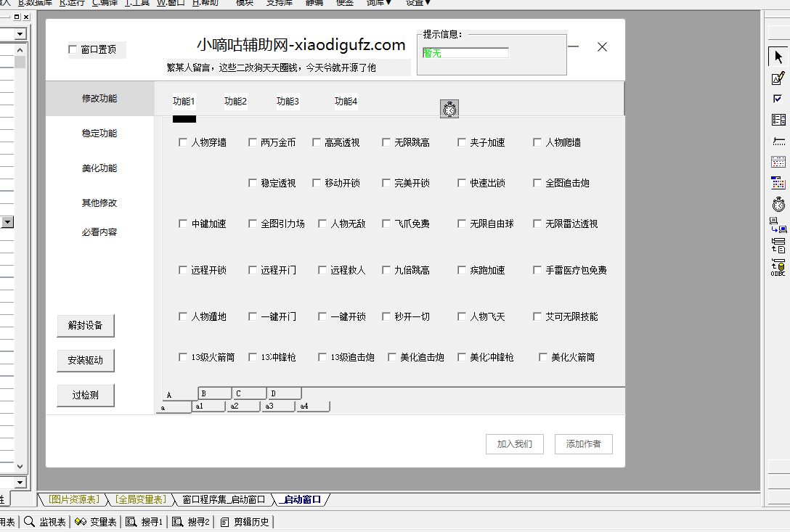Viewport: 790px width, 532px height.
Task: Open the W.窗口 menu
Action: click(171, 3)
